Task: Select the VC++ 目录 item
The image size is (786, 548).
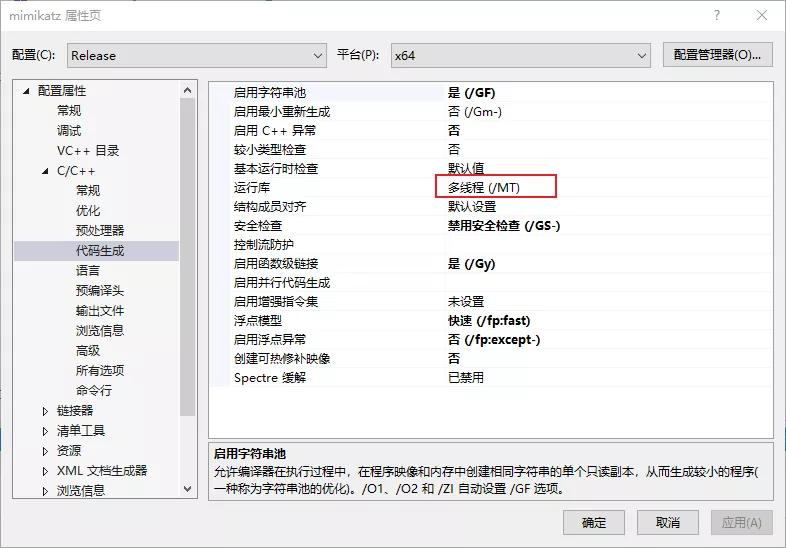Action: pos(88,150)
